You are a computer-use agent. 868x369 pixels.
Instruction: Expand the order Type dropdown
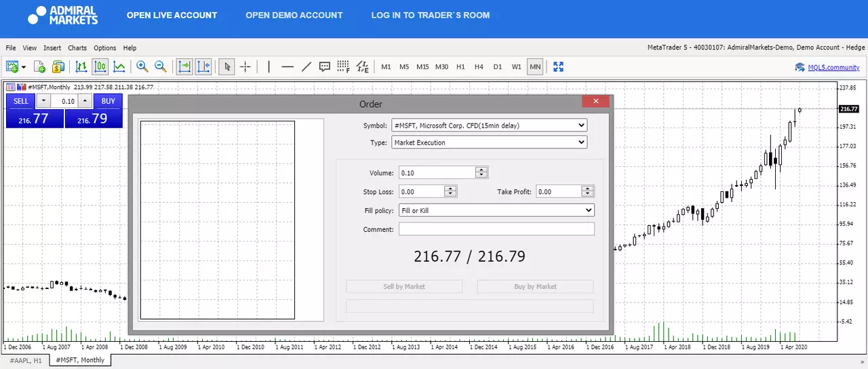(489, 142)
